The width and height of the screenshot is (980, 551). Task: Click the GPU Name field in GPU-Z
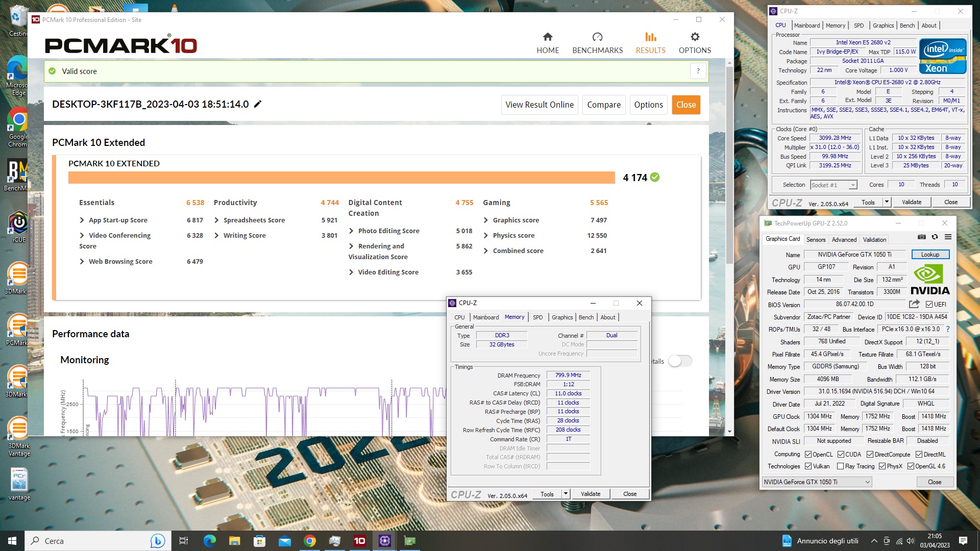[x=854, y=255]
